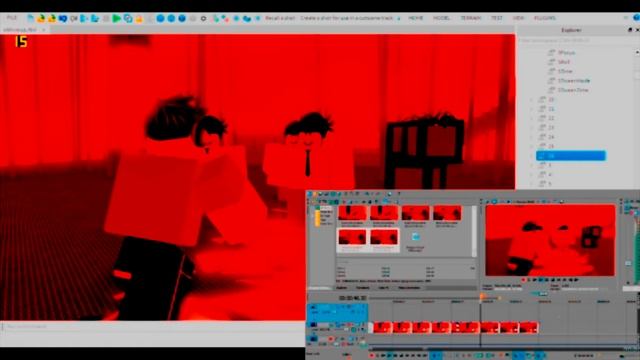This screenshot has height=360, width=640.
Task: Open the Media Generators tab in the Vegas window
Action: (x=409, y=288)
